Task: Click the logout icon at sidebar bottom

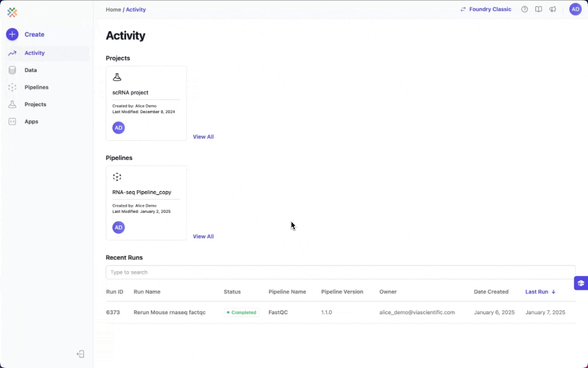Action: 80,354
